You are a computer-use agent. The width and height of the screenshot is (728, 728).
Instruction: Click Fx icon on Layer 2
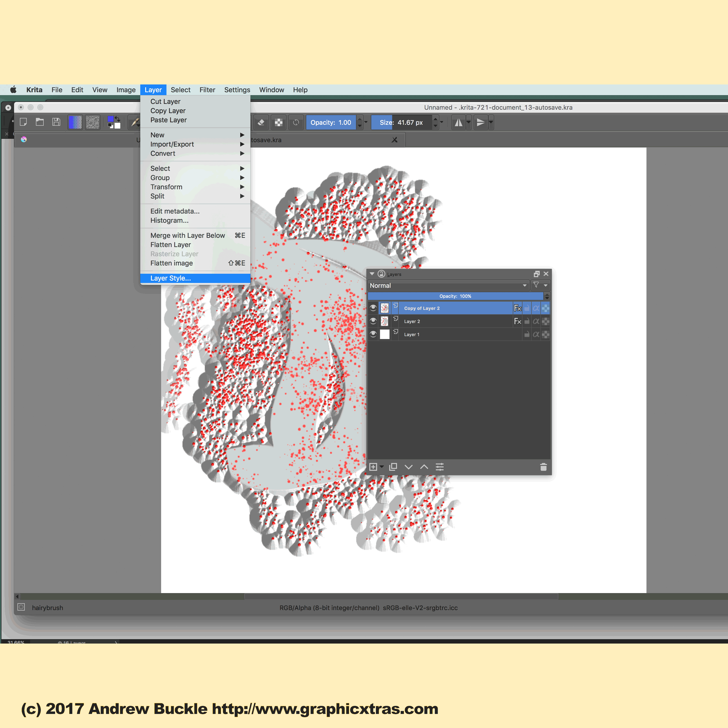(x=517, y=322)
